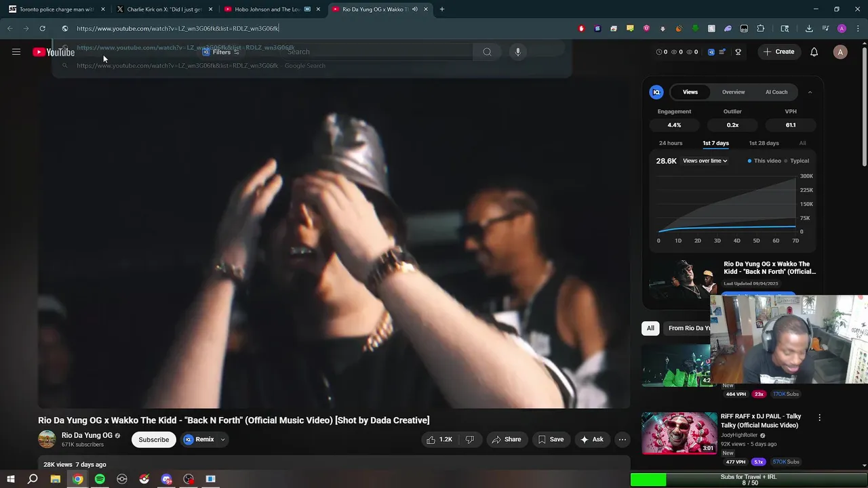Screen dimensions: 868x488
Task: Open Chrome profile avatar
Action: 842,28
